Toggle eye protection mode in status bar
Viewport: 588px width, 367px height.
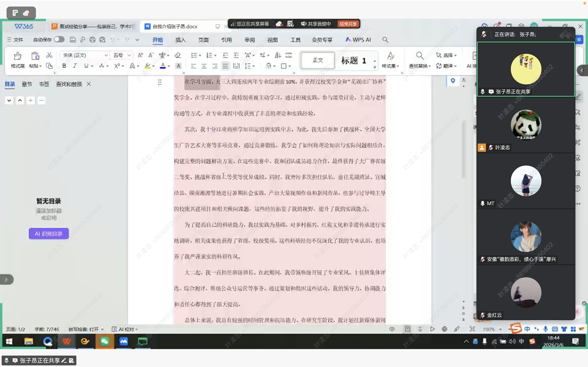pos(392,329)
